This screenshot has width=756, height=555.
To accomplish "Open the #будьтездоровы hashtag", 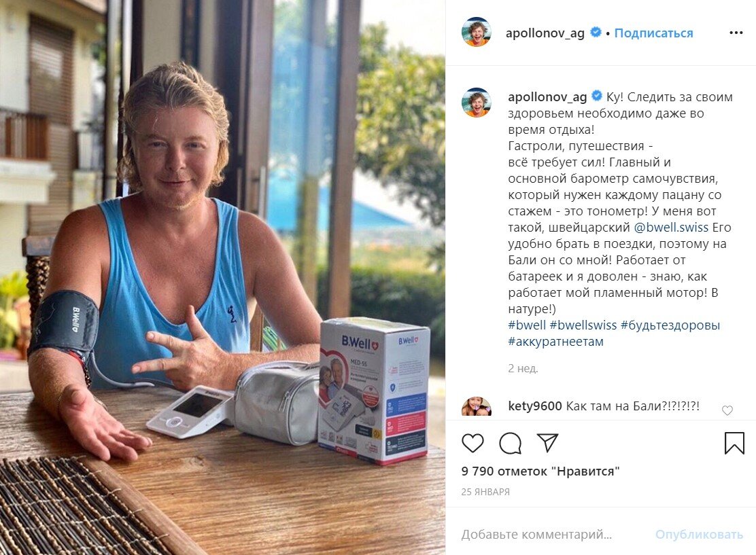I will [670, 325].
